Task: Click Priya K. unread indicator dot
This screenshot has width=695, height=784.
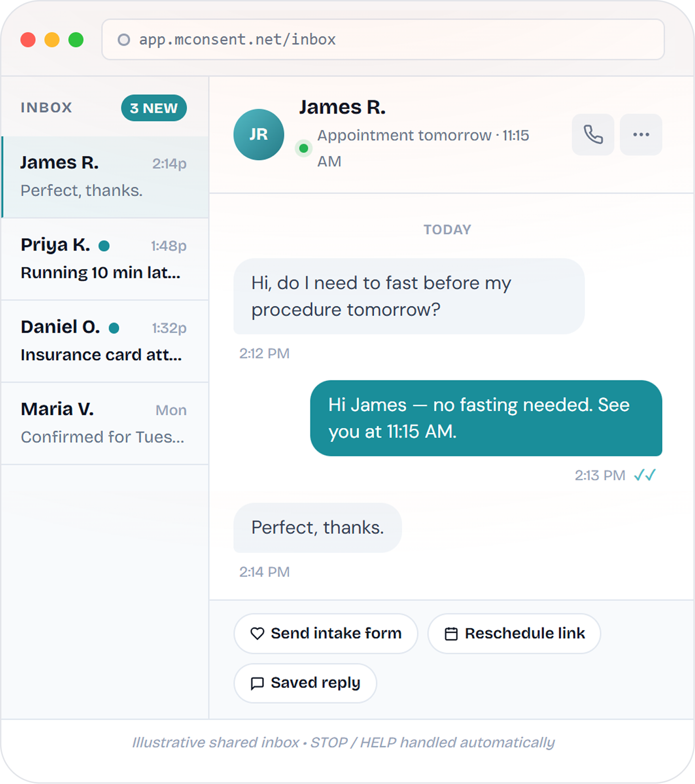Action: point(104,246)
